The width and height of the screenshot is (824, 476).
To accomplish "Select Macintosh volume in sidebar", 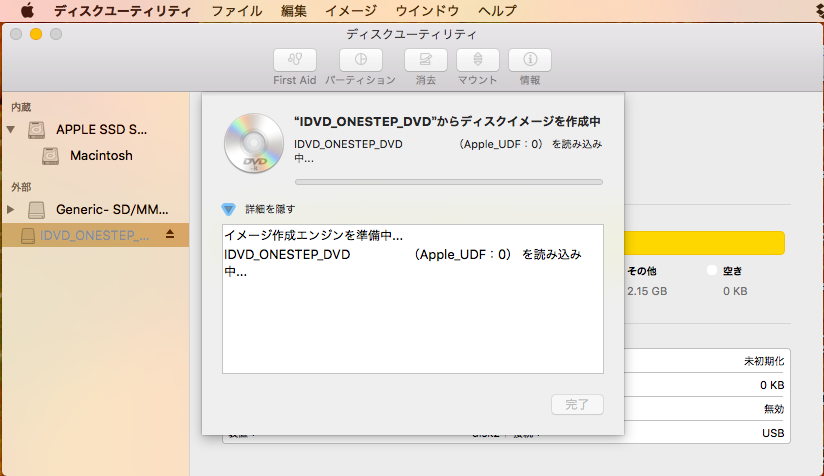I will pyautogui.click(x=101, y=156).
